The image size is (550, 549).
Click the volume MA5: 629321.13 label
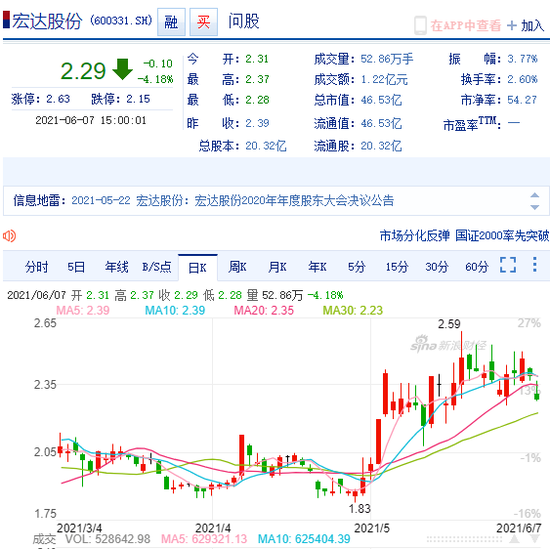204,539
